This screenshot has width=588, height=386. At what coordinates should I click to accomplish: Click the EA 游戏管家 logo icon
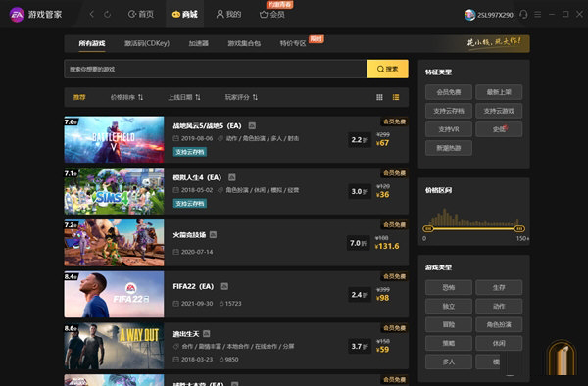click(x=17, y=15)
